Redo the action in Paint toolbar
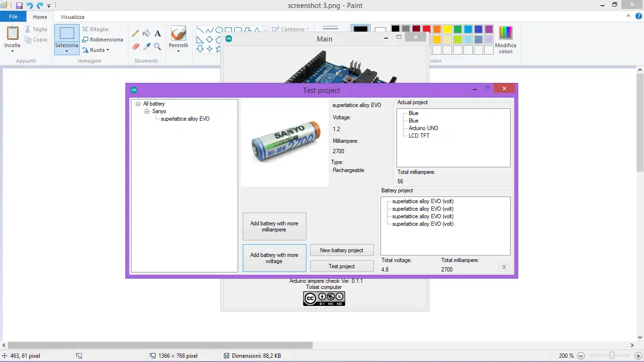Screen dimensions: 644x362 40,6
